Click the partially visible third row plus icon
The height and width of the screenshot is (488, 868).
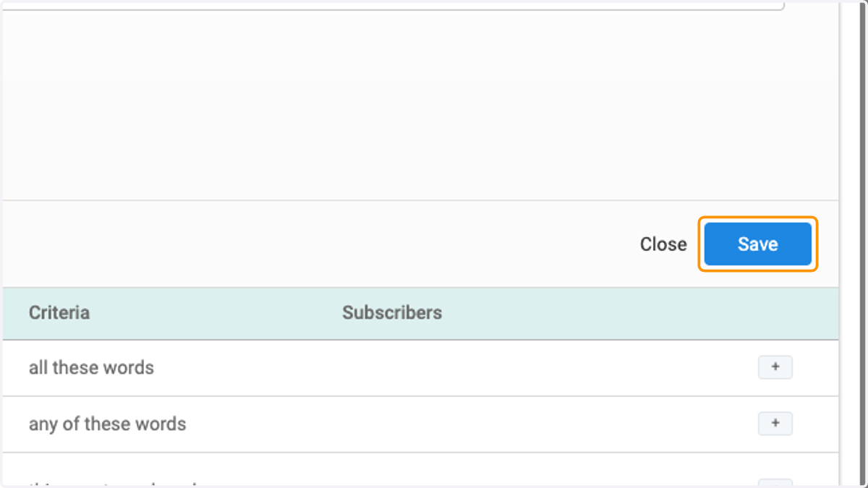coord(775,483)
